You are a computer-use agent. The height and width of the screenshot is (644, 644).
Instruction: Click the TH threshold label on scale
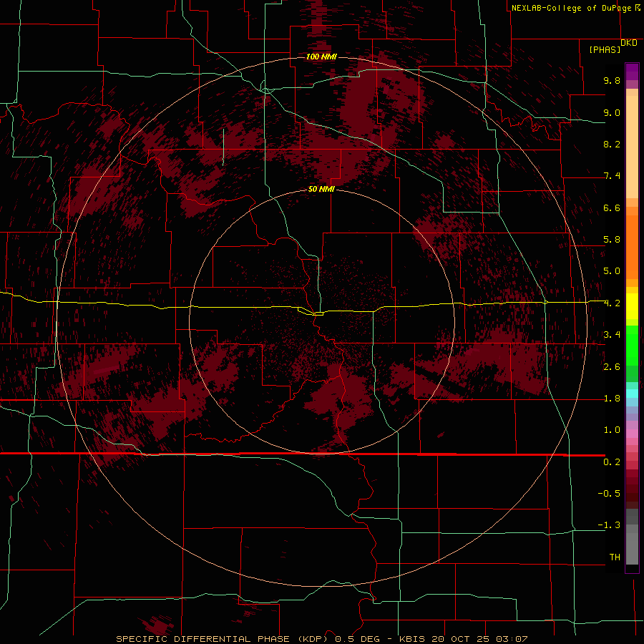click(615, 557)
